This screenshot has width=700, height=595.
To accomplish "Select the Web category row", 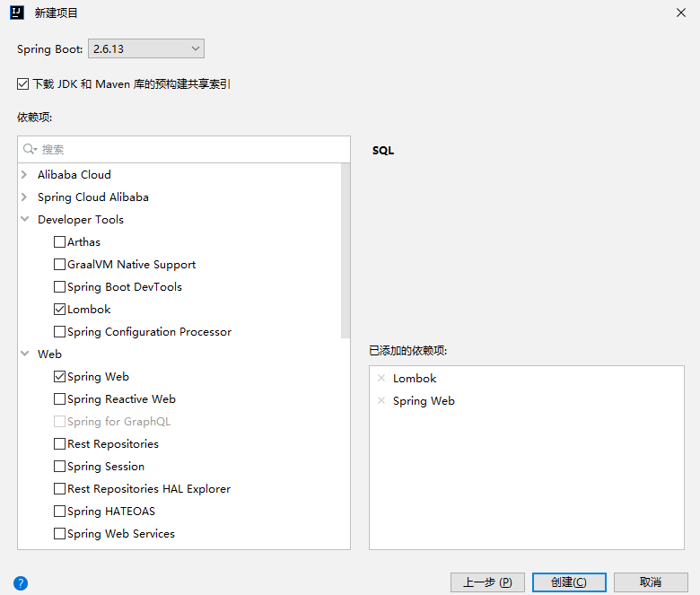I will coord(179,354).
